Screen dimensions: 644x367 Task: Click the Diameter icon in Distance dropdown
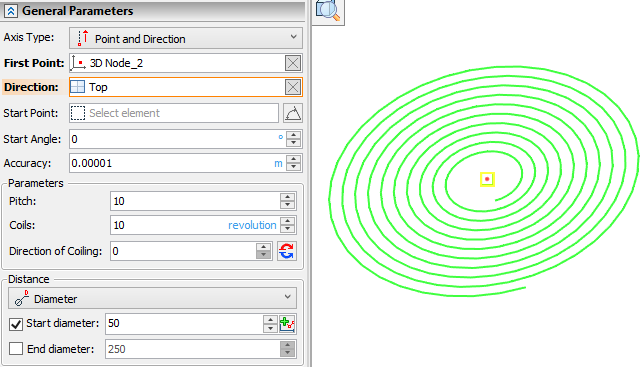point(22,298)
